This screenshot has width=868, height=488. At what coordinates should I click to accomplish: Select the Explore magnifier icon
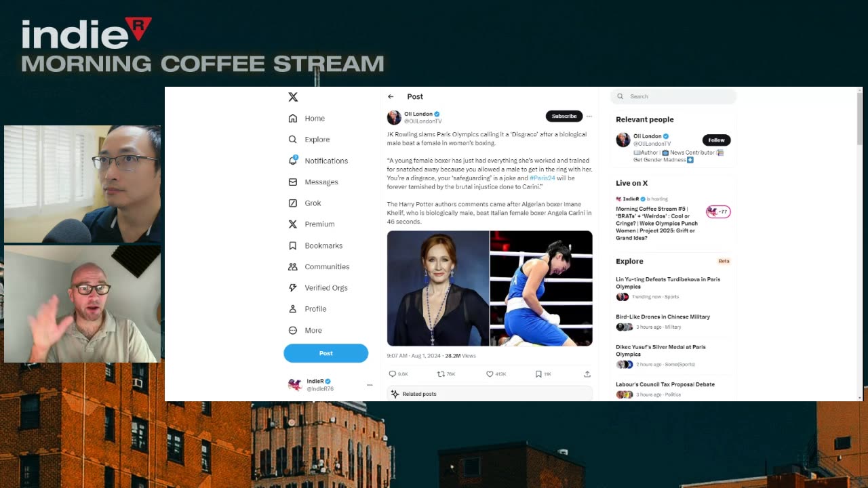pyautogui.click(x=293, y=139)
